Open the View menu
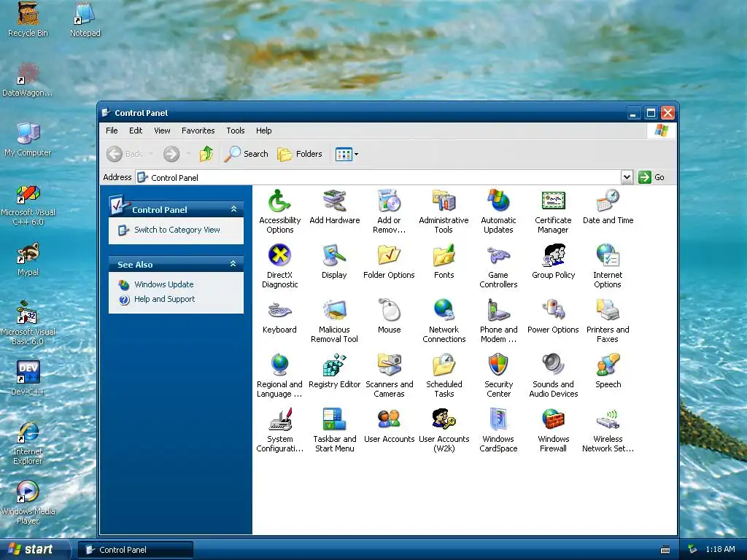 [x=162, y=131]
